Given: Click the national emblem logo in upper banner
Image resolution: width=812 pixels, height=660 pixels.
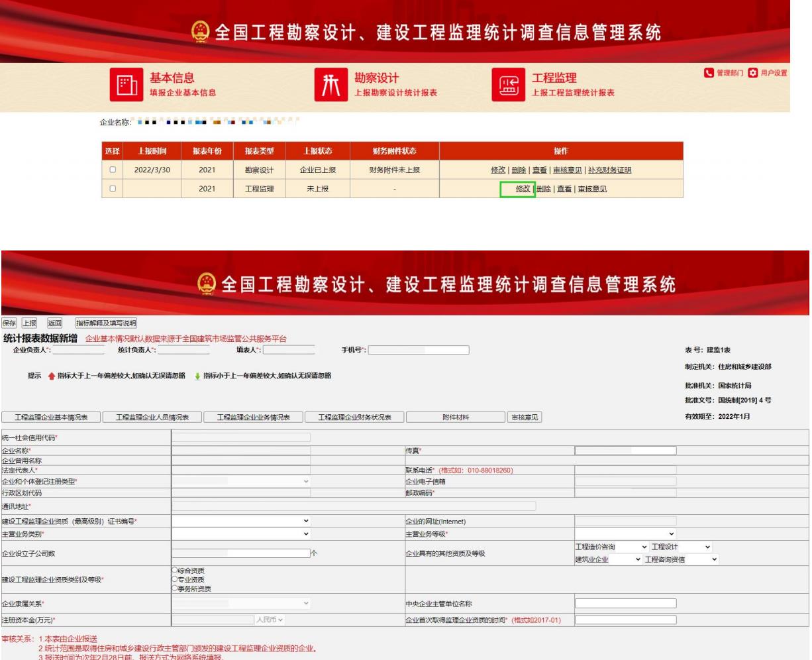Looking at the screenshot, I should [x=200, y=32].
